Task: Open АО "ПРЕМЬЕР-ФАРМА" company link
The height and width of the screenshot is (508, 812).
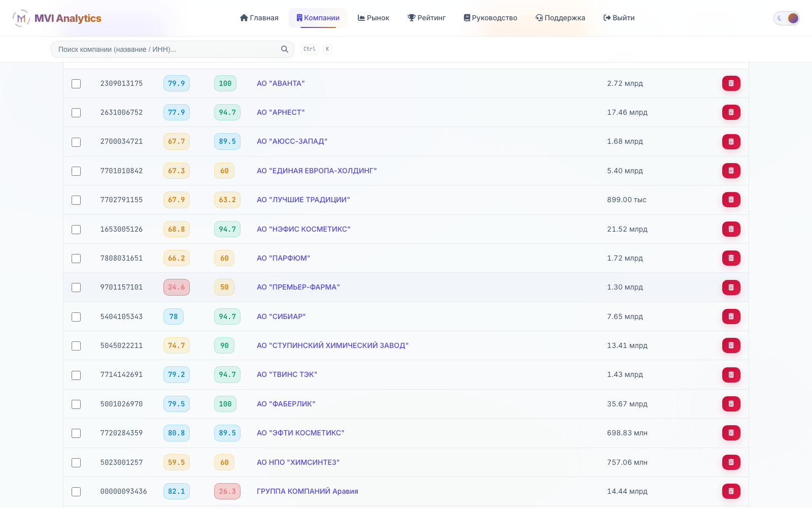Action: coord(298,287)
